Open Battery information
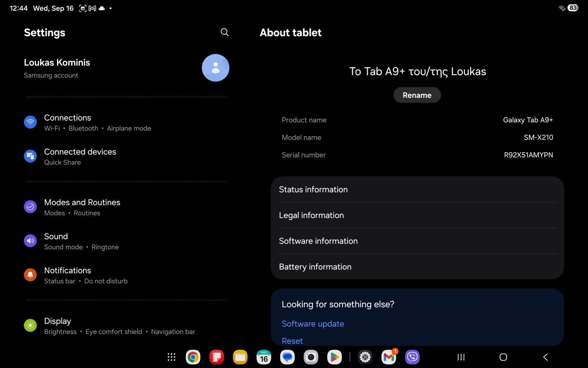588x368 pixels. (417, 267)
